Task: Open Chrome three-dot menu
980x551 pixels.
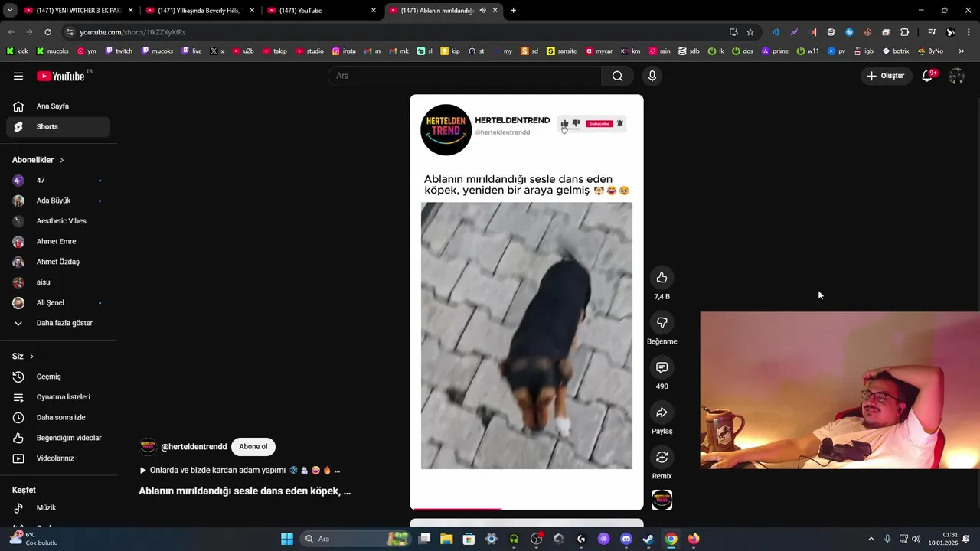Action: point(969,32)
